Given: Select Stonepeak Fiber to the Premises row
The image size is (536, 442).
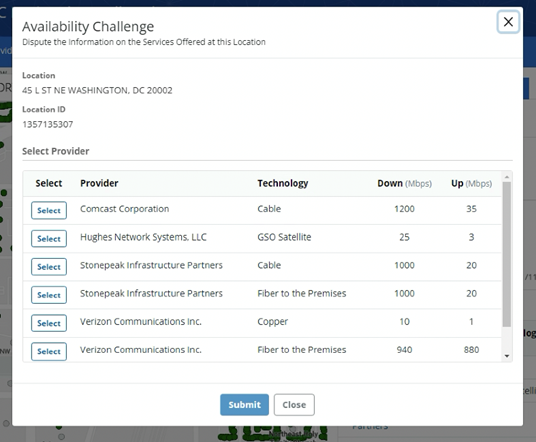Looking at the screenshot, I should (49, 295).
